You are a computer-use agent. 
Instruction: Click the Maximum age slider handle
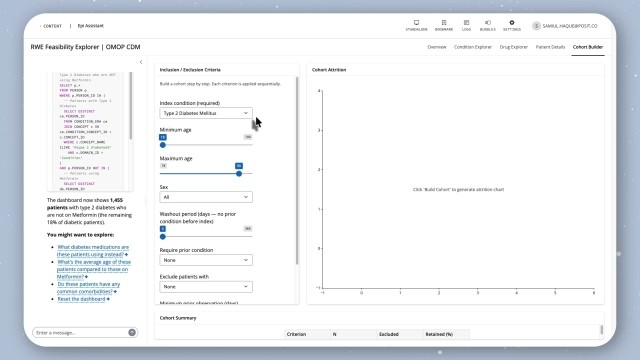(x=239, y=173)
